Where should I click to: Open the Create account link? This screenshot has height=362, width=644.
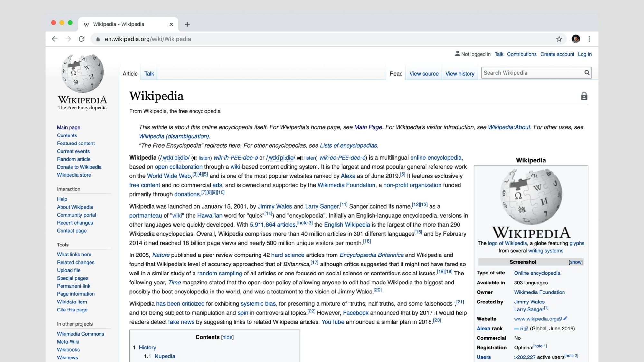[x=557, y=54]
